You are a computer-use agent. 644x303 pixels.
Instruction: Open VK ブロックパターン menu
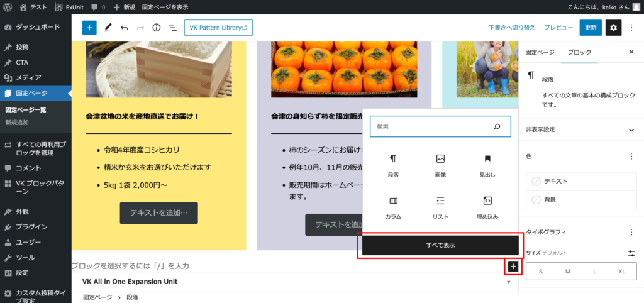(x=36, y=187)
